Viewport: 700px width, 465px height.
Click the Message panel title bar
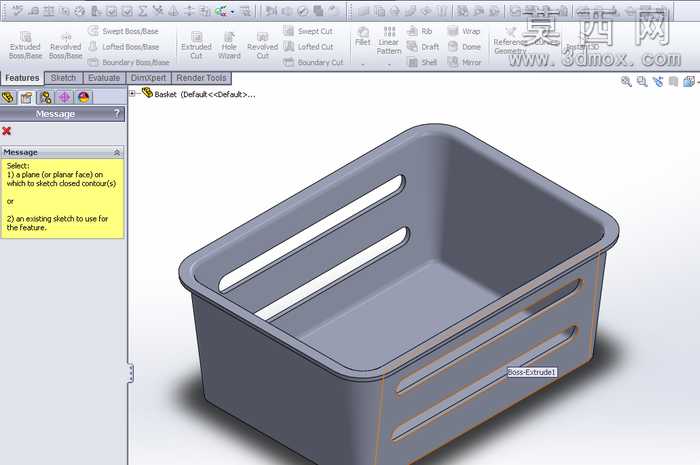[62, 114]
